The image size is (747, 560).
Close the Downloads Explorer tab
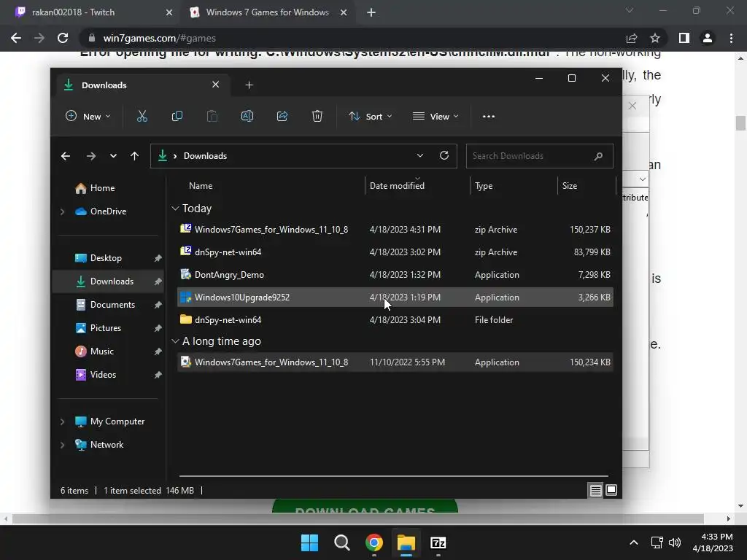[x=215, y=85]
